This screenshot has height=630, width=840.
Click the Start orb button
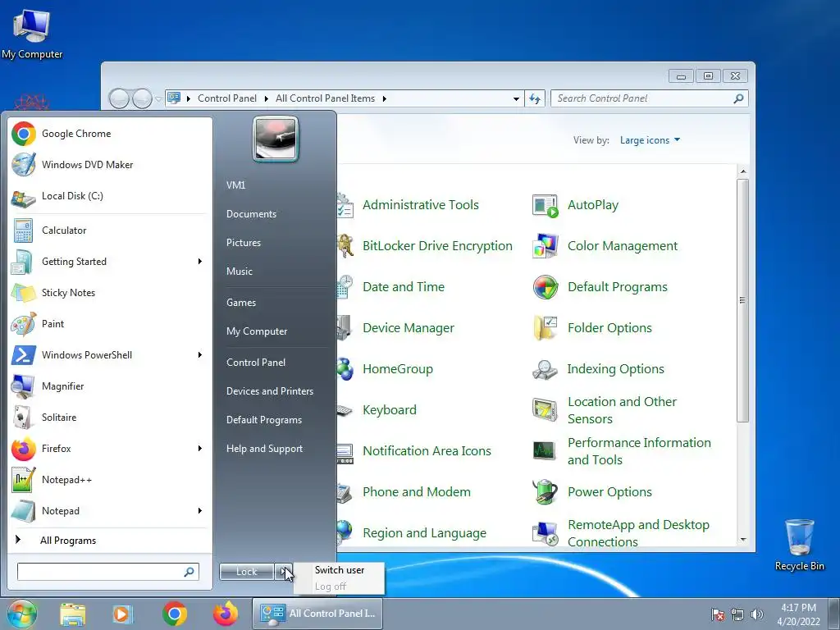[22, 614]
